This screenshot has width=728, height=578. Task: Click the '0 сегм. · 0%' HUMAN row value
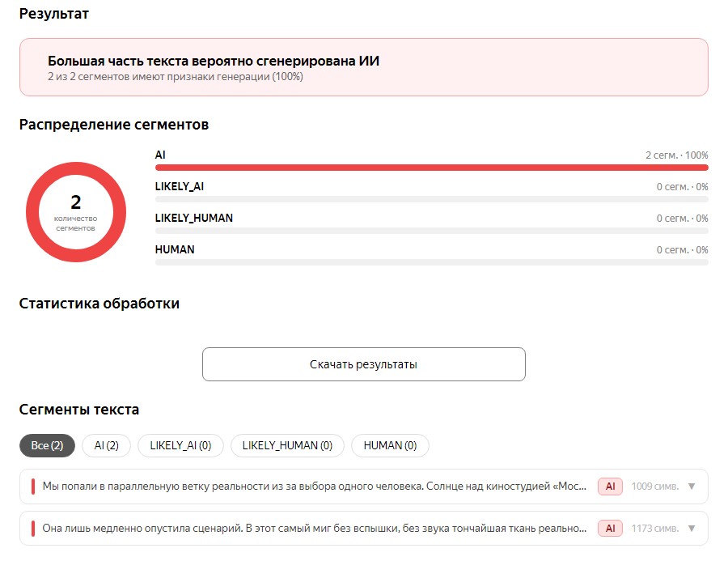(x=682, y=250)
